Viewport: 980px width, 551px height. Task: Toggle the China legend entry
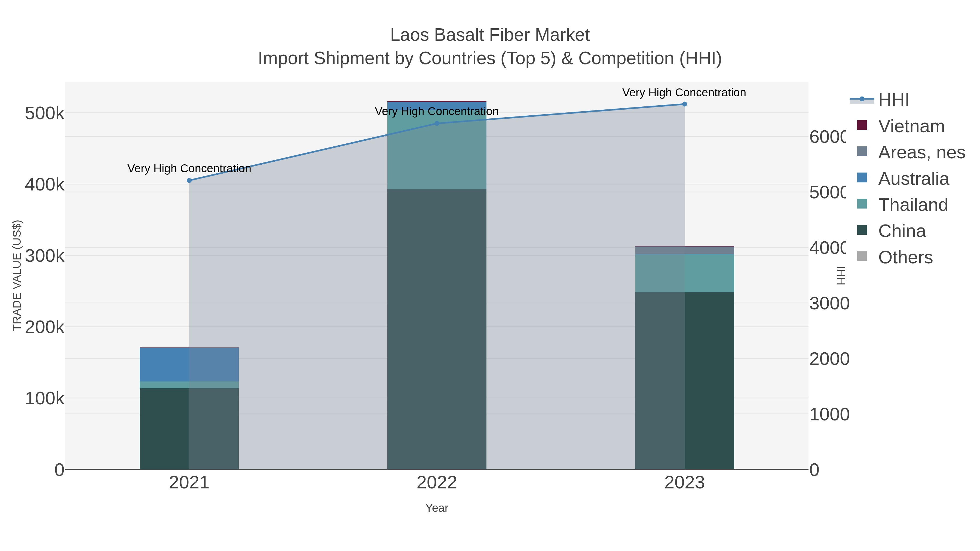tap(891, 231)
